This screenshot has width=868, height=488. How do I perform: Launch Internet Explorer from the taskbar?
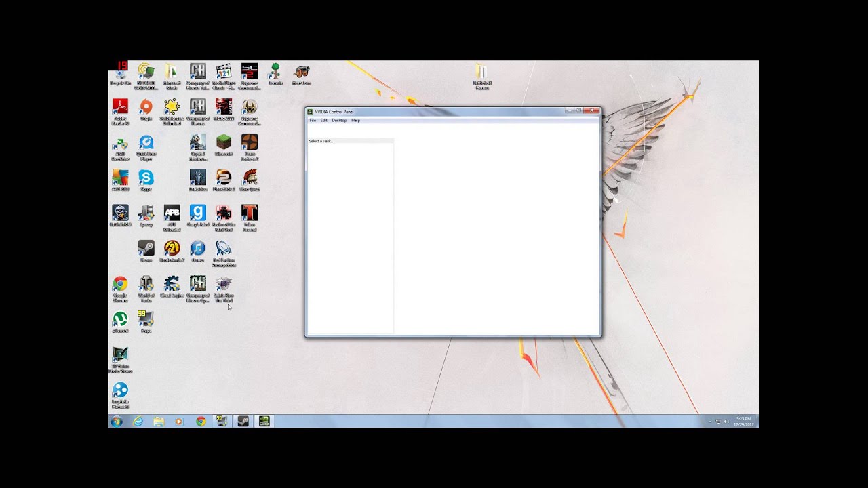click(x=138, y=421)
